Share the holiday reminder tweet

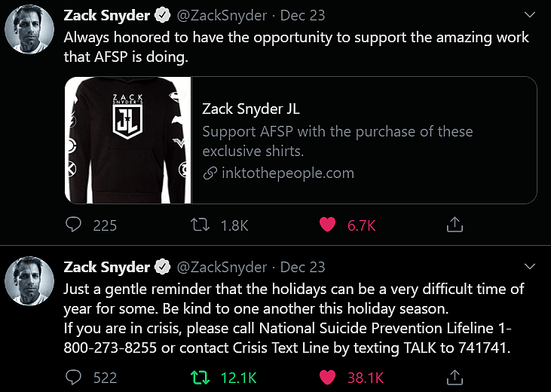tap(455, 377)
